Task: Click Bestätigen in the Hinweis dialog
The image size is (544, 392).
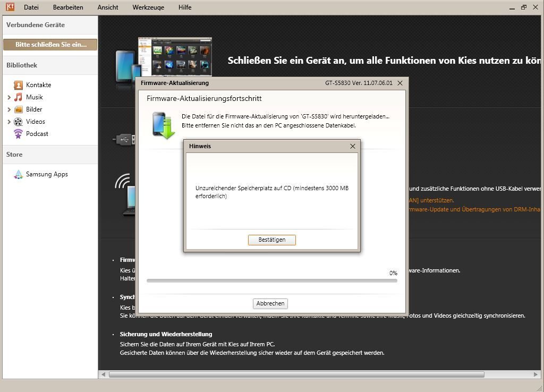Action: pos(272,240)
